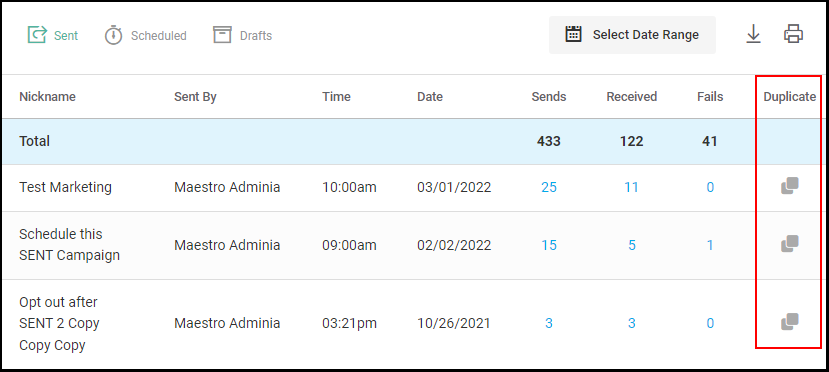Click the Sends column header

549,97
